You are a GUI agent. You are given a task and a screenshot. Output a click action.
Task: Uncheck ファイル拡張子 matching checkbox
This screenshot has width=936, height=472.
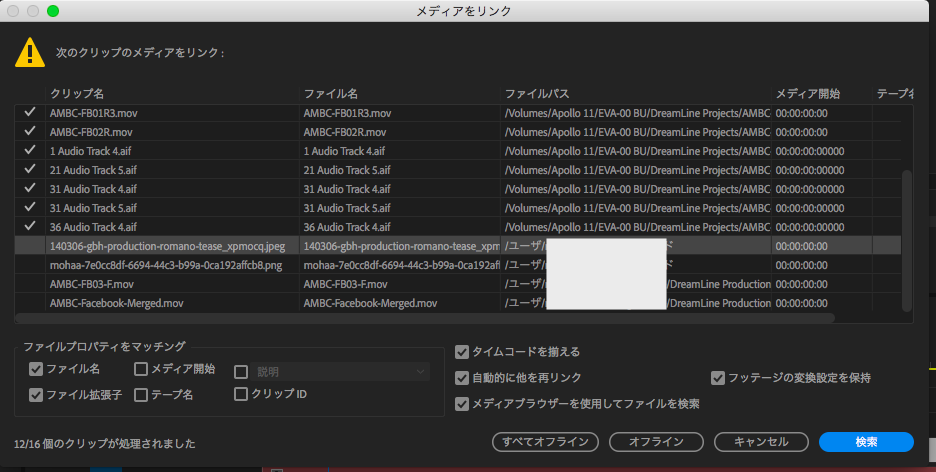pyautogui.click(x=36, y=394)
